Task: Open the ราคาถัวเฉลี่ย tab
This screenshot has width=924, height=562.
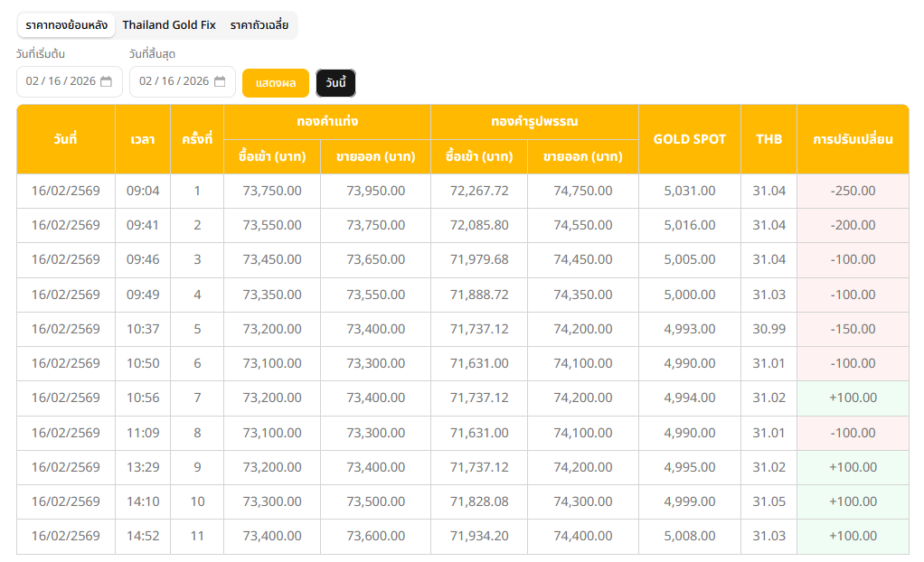Action: (x=259, y=25)
